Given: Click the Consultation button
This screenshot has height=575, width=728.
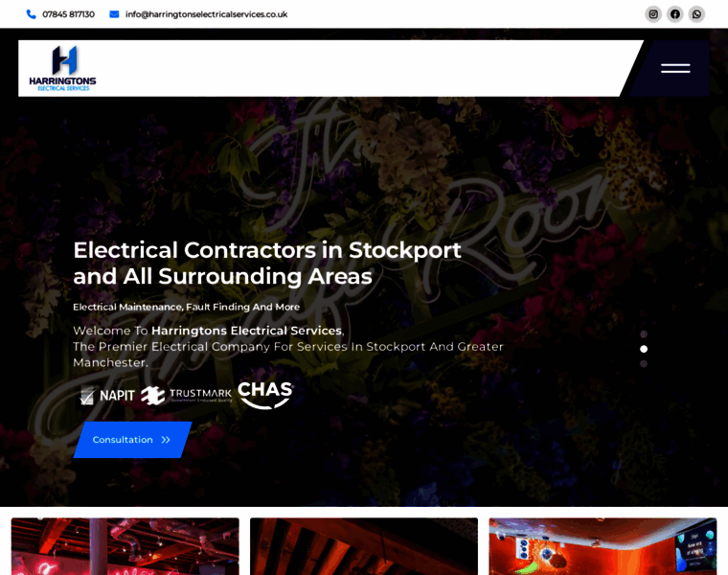Looking at the screenshot, I should 132,439.
